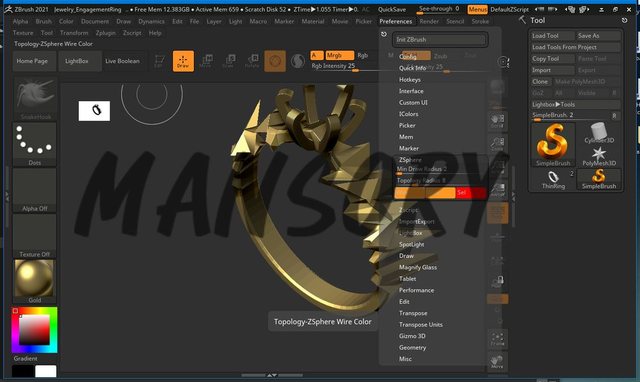This screenshot has height=382, width=640.
Task: Toggle the Rgb mode button
Action: point(363,55)
